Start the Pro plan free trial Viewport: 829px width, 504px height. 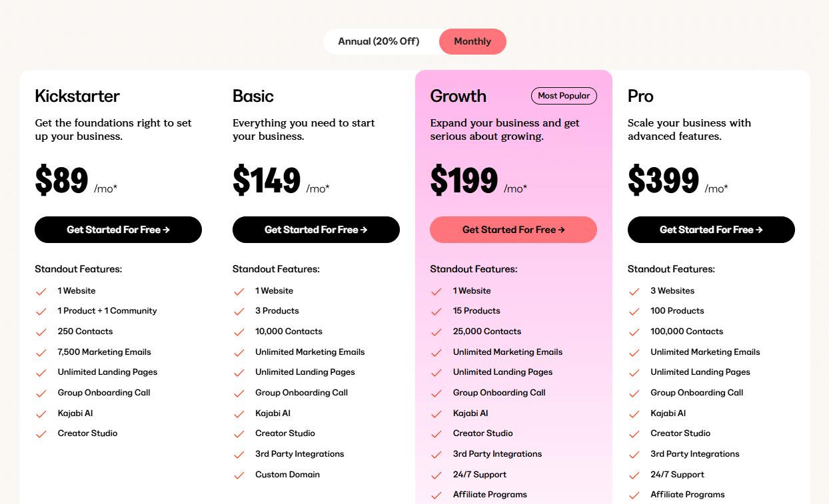711,230
